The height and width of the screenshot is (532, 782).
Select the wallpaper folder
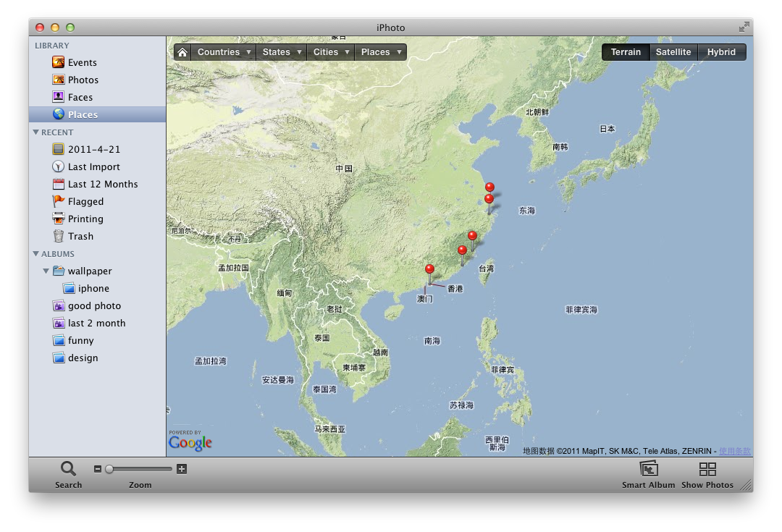pyautogui.click(x=97, y=271)
